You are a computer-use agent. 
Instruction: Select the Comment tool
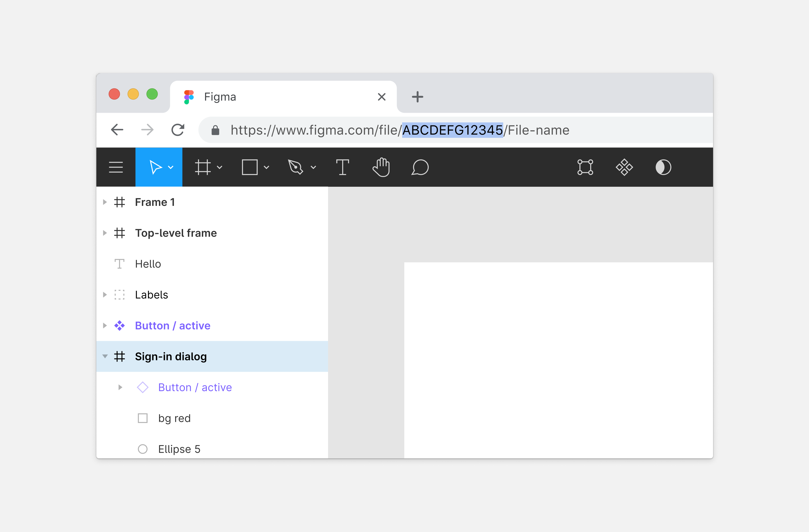tap(420, 167)
